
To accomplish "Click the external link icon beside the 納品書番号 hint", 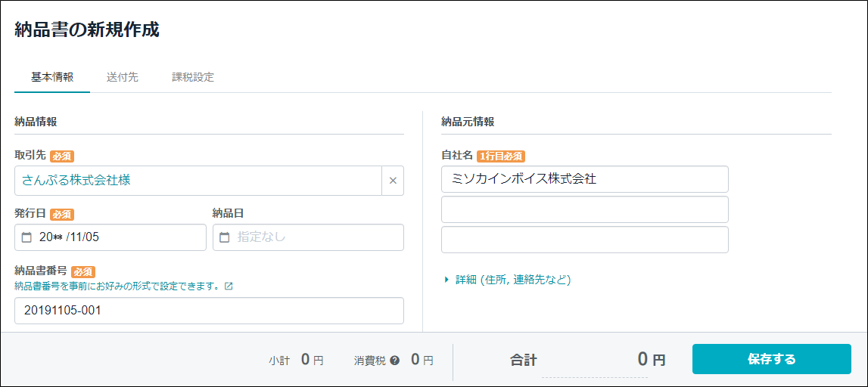I will click(x=229, y=287).
